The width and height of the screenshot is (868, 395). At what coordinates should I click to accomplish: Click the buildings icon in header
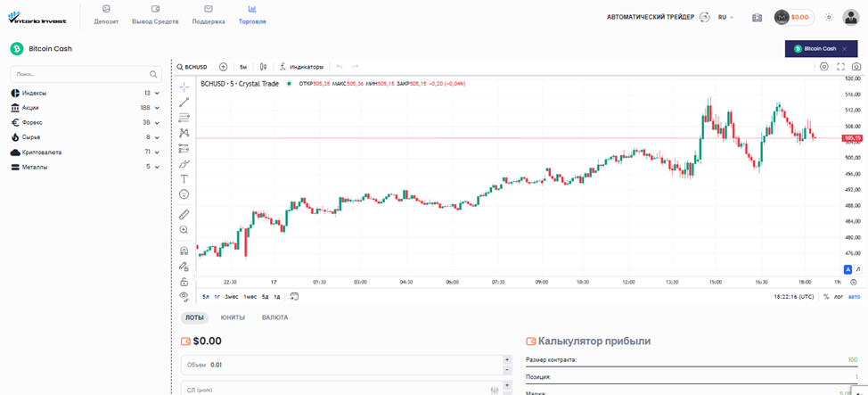click(757, 17)
